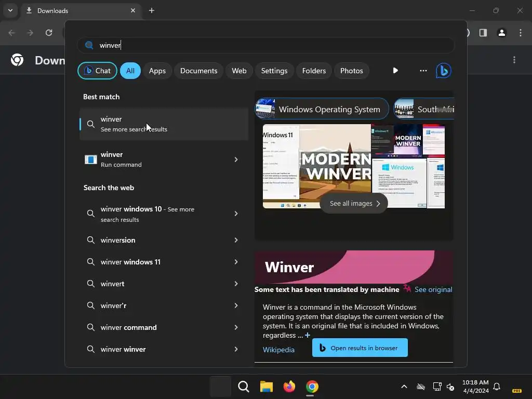Switch to the Photos filter
Viewport: 532px width, 399px height.
tap(352, 71)
